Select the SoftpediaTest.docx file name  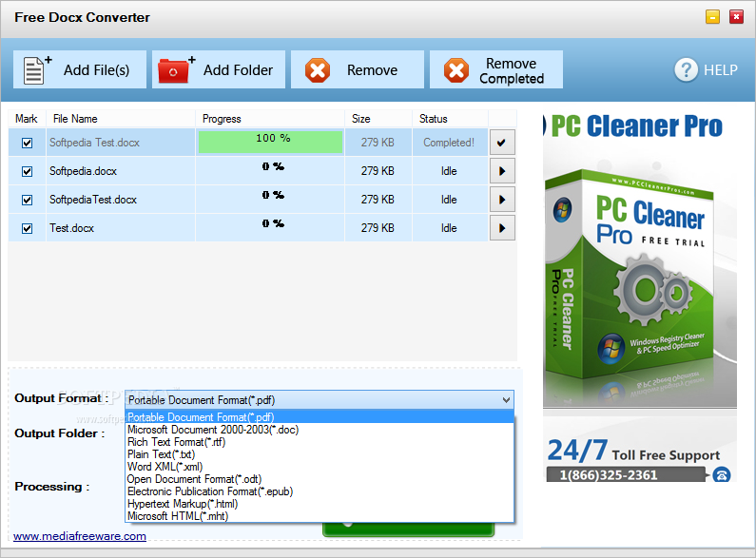[93, 200]
